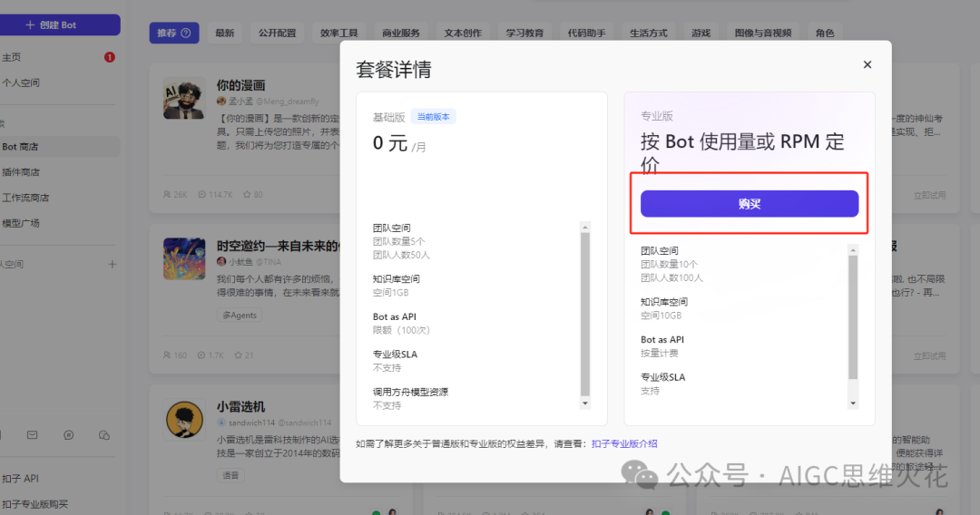Click the 你的漫画 bot title
This screenshot has height=515, width=980.
pyautogui.click(x=240, y=85)
